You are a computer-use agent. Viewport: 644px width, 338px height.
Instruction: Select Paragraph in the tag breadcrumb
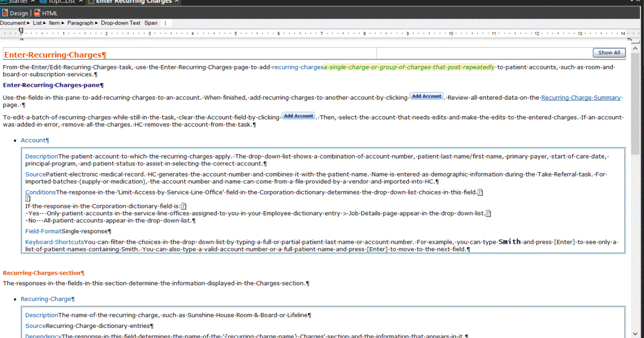pyautogui.click(x=80, y=23)
